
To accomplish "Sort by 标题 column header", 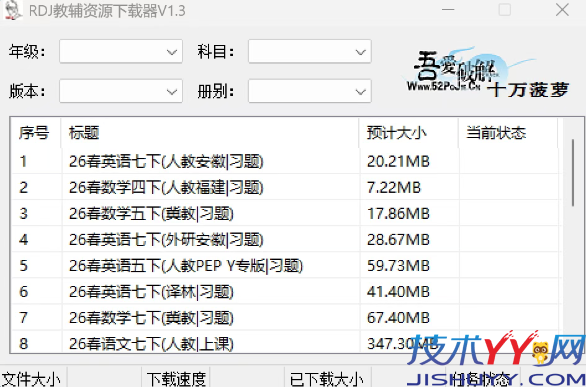I will click(x=210, y=133).
